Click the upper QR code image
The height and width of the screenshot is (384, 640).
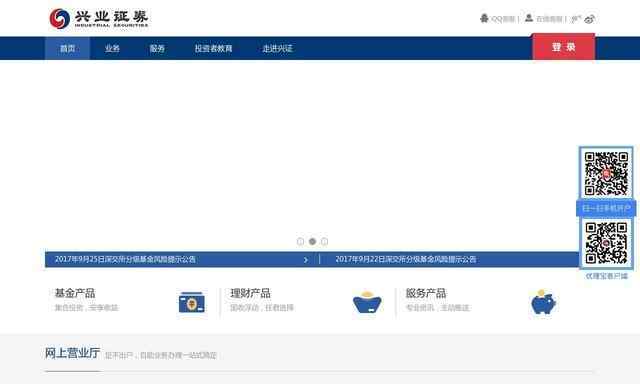606,173
